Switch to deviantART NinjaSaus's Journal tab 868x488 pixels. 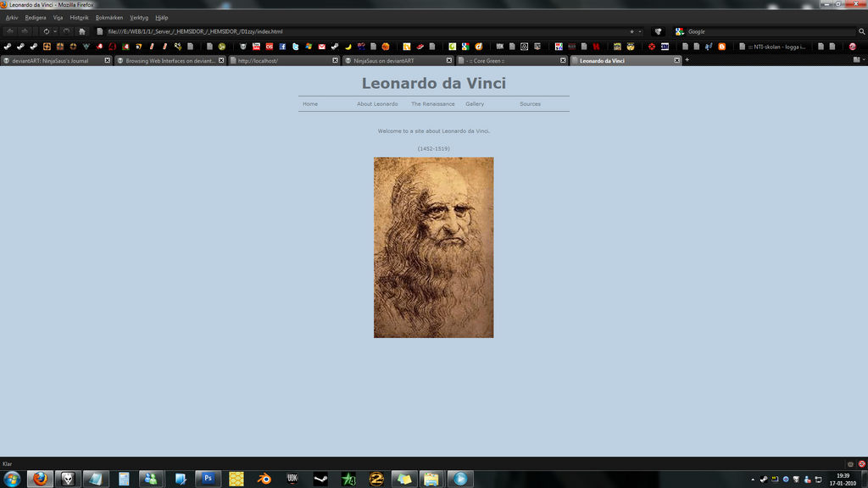tap(57, 60)
